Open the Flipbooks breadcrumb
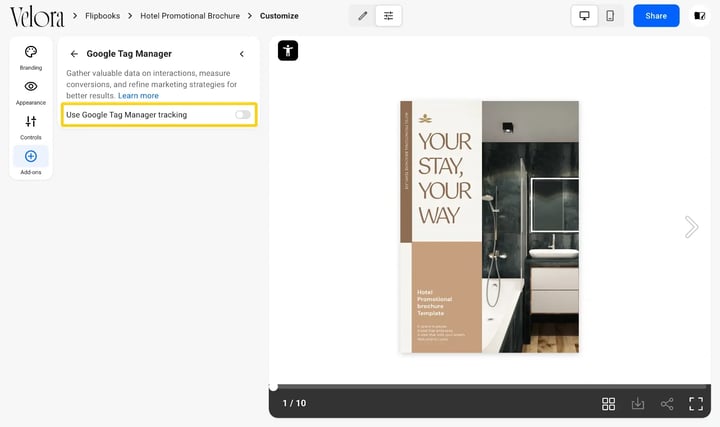Image resolution: width=720 pixels, height=427 pixels. coord(102,16)
